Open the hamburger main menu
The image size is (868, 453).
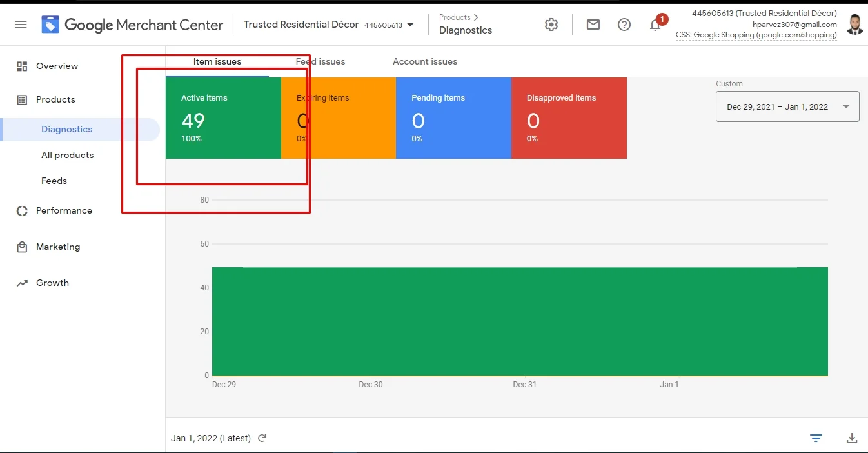pyautogui.click(x=21, y=25)
